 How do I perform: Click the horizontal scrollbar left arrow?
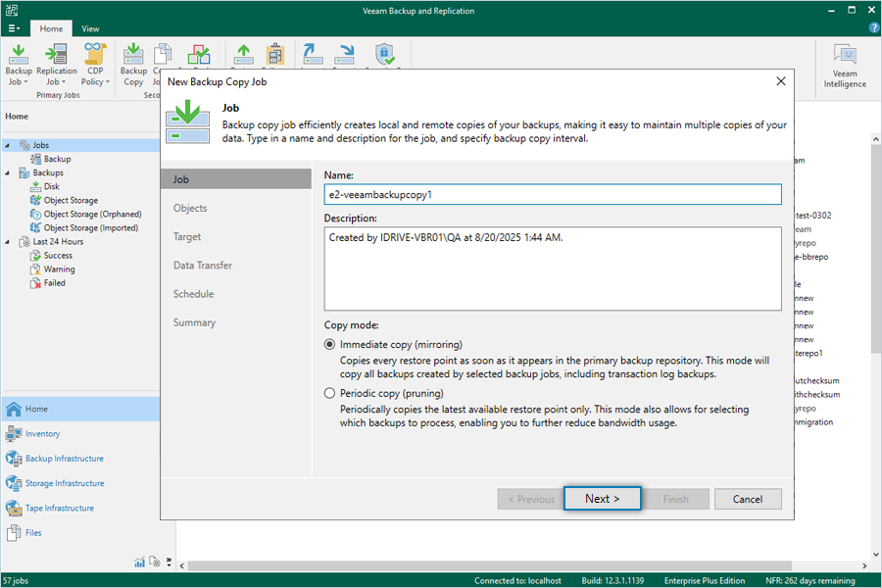coord(181,565)
